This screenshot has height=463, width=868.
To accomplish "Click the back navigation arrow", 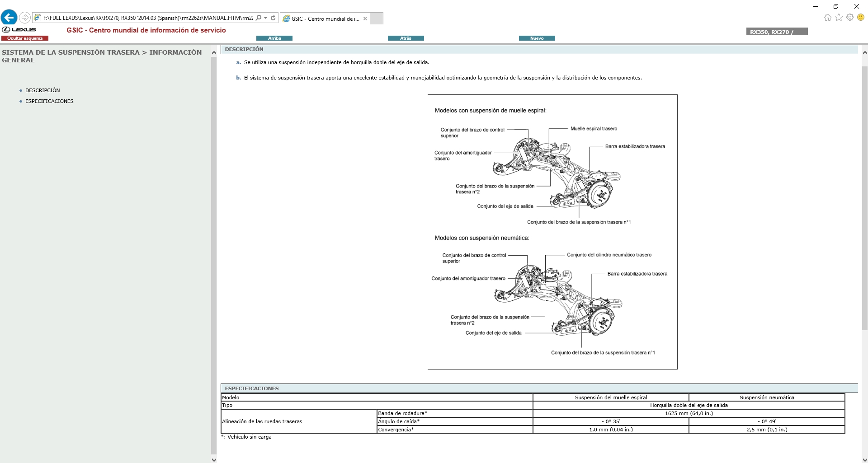I will tap(9, 17).
